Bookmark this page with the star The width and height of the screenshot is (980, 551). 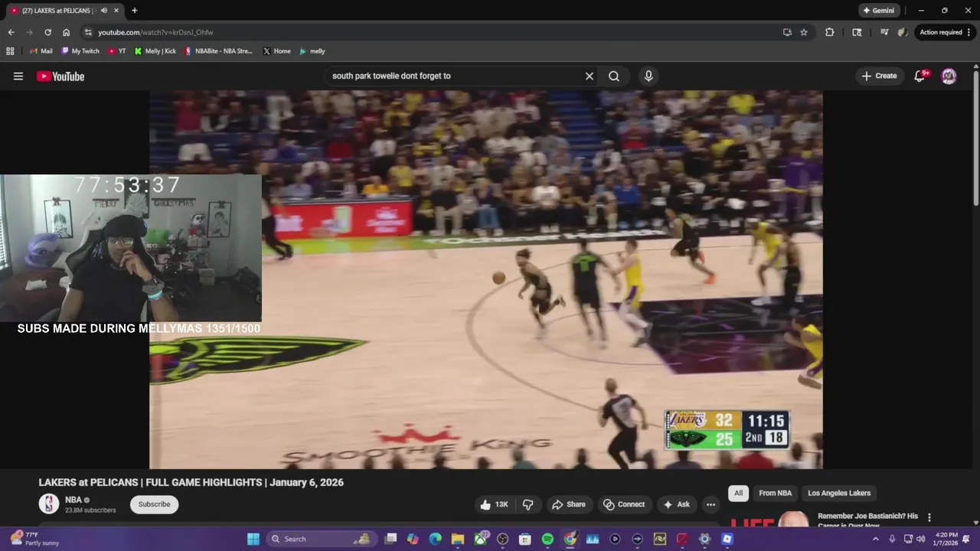point(804,32)
